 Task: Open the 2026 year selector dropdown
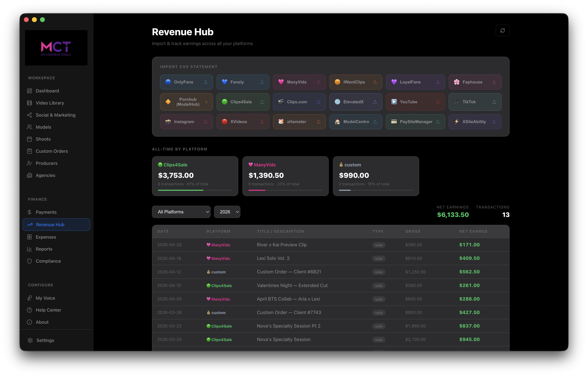pyautogui.click(x=227, y=212)
